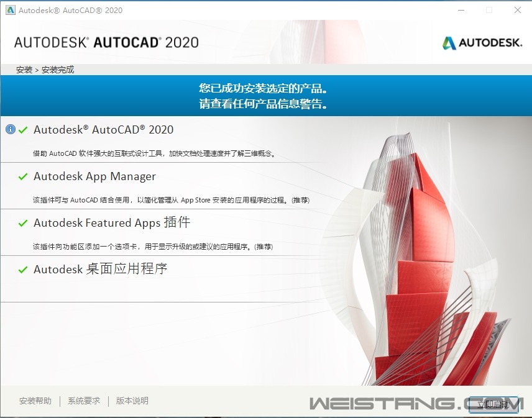532x418 pixels.
Task: Click the App Manager description mentioning App Store
Action: coord(171,200)
